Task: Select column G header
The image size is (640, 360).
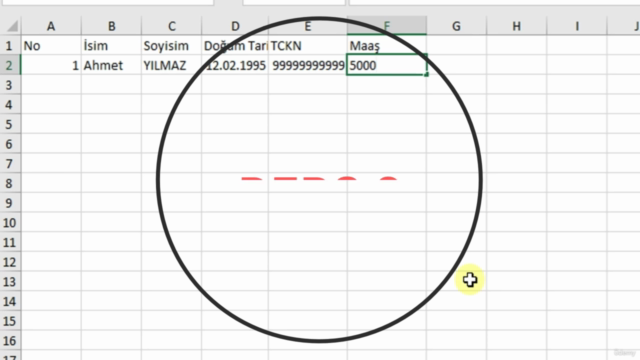Action: point(456,26)
